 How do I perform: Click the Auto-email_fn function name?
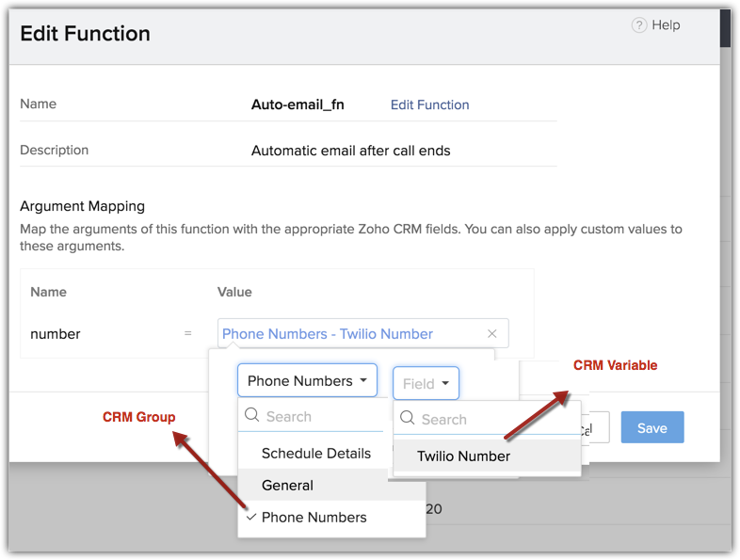(298, 104)
